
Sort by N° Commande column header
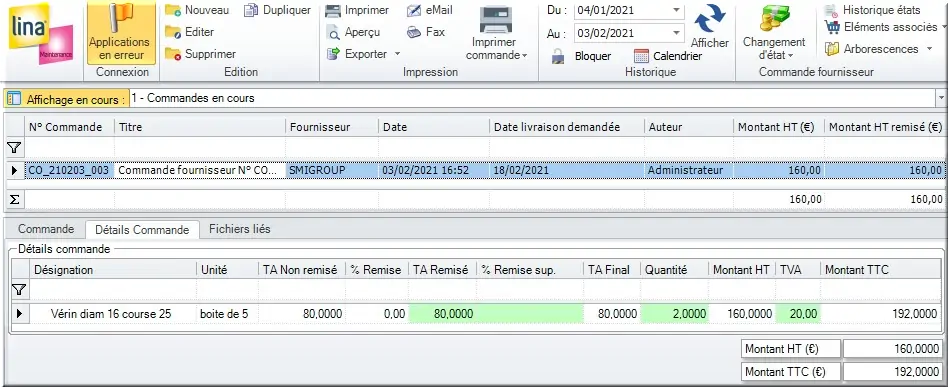[x=70, y=127]
